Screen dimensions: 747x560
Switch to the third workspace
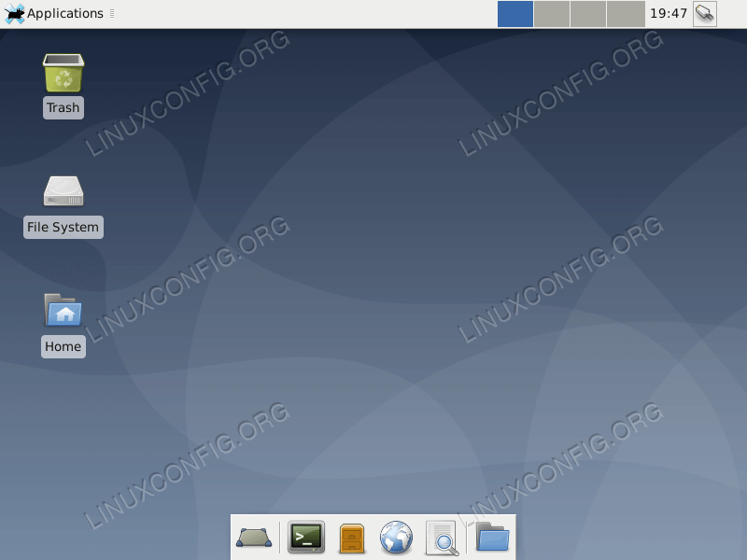coord(588,14)
